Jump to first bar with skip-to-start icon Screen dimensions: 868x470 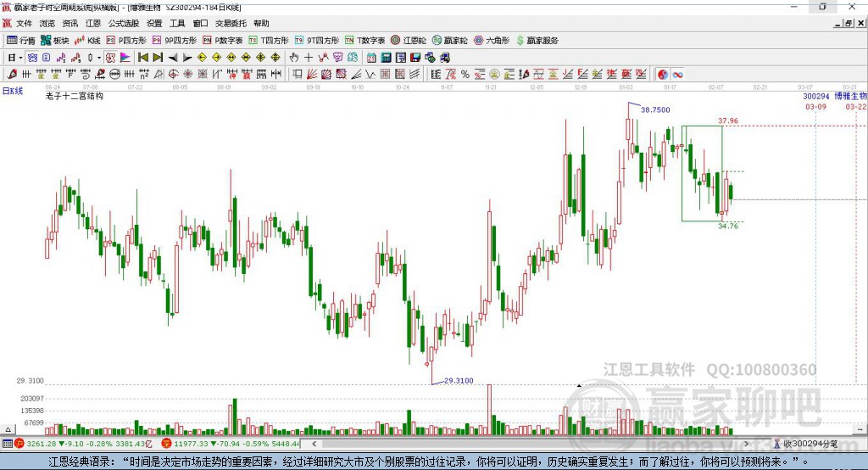coord(142,58)
